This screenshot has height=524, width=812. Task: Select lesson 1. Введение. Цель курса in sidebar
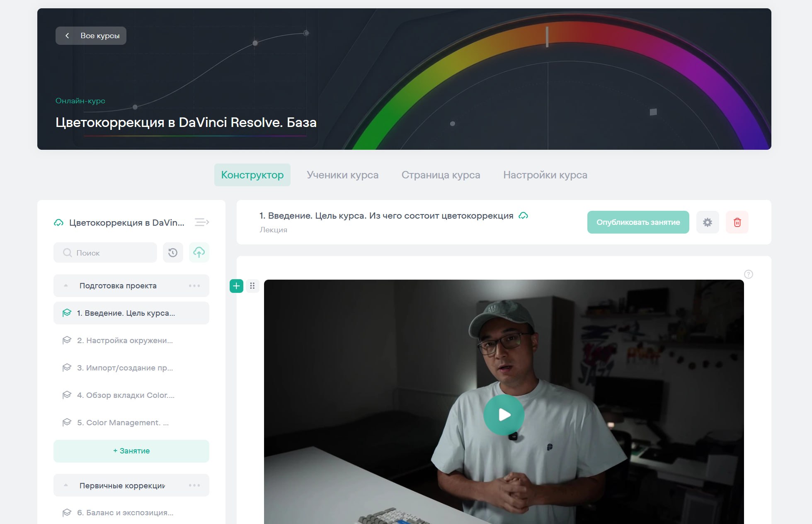tap(131, 313)
